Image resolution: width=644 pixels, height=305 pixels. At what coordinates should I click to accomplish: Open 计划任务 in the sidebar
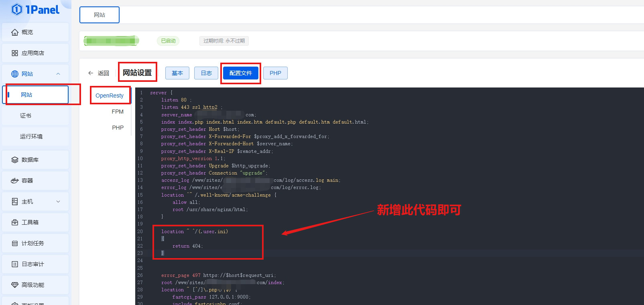click(x=35, y=243)
